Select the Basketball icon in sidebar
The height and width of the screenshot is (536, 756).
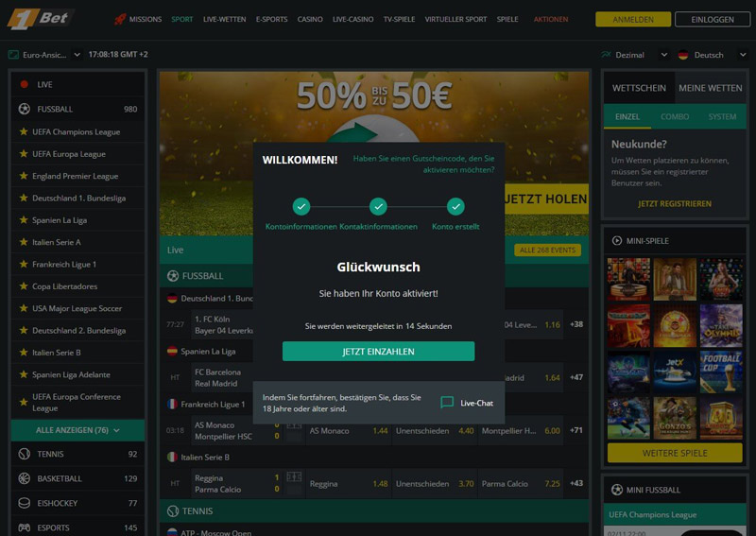(x=25, y=478)
